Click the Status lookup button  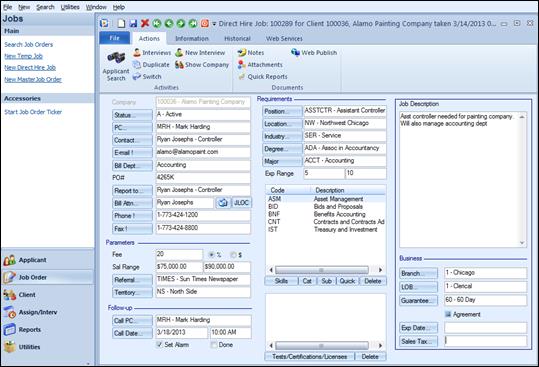(132, 115)
